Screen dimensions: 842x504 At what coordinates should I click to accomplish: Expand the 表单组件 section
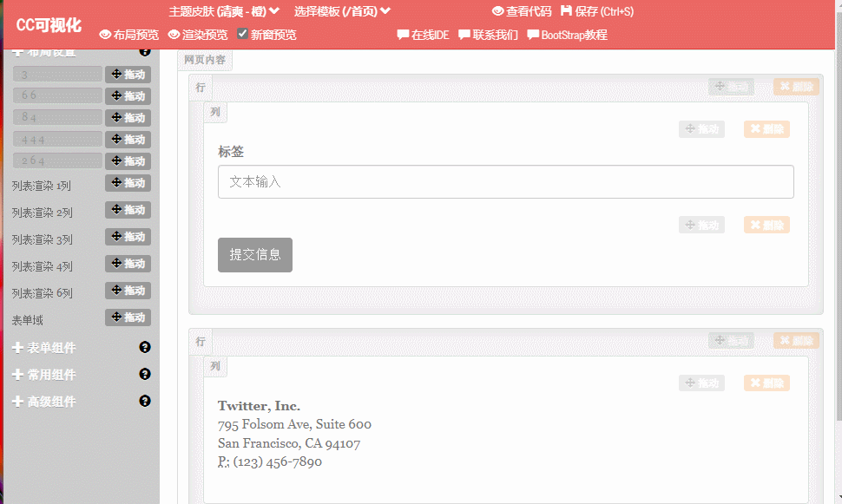44,348
